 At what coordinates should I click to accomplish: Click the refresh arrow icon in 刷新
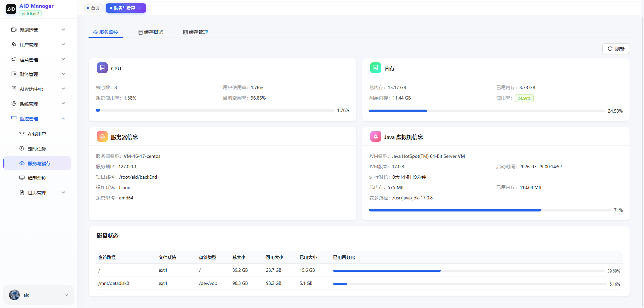pos(610,49)
